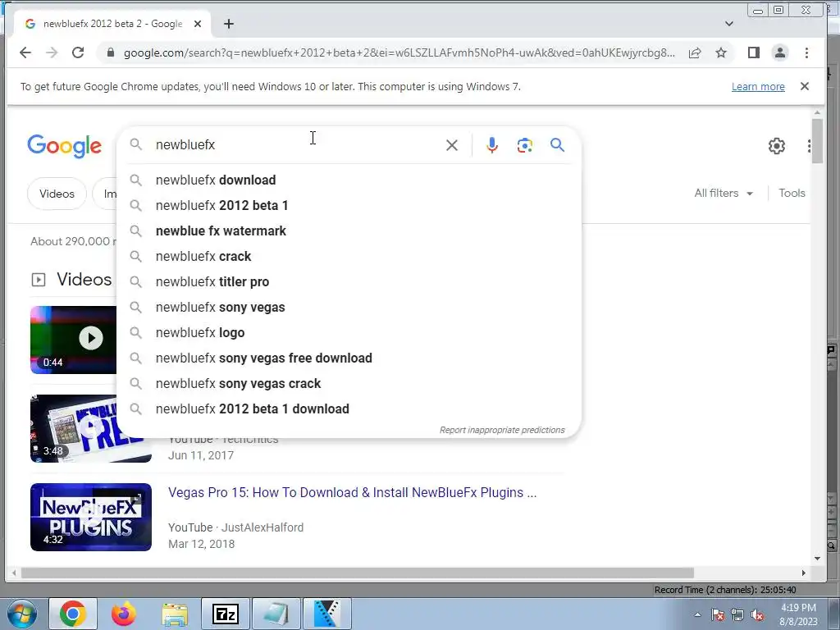Go to Google homepage via logo
This screenshot has width=840, height=630.
(64, 146)
